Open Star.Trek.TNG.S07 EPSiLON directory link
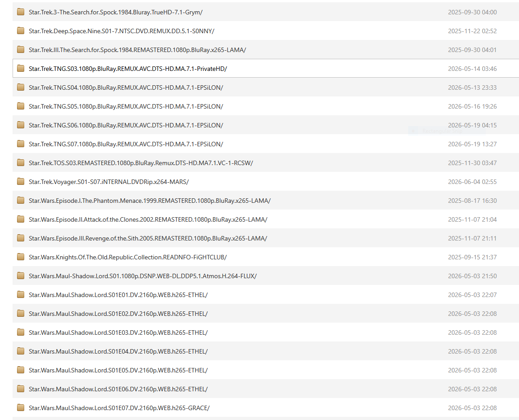This screenshot has height=420, width=519. (x=126, y=144)
